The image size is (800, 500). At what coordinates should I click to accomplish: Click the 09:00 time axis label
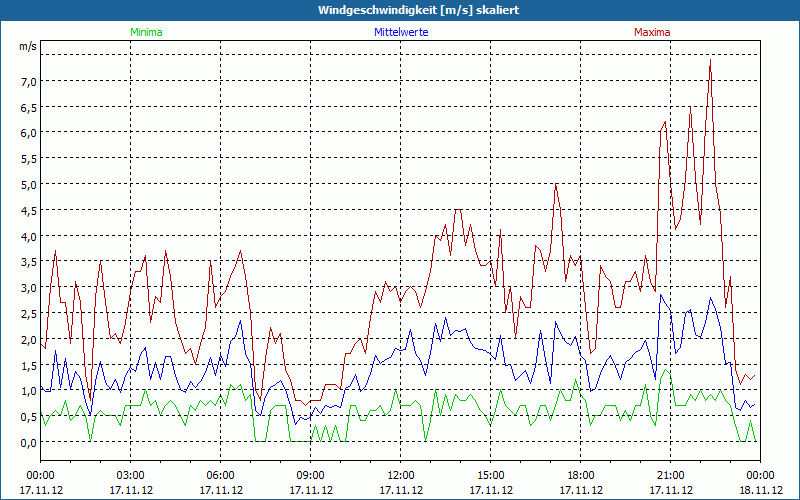coord(311,476)
